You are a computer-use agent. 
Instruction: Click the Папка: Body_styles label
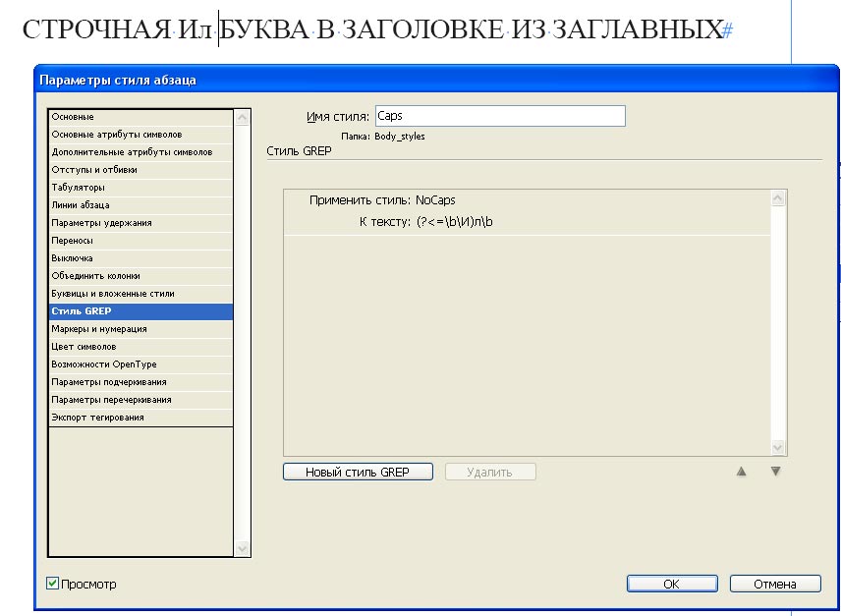pos(383,137)
